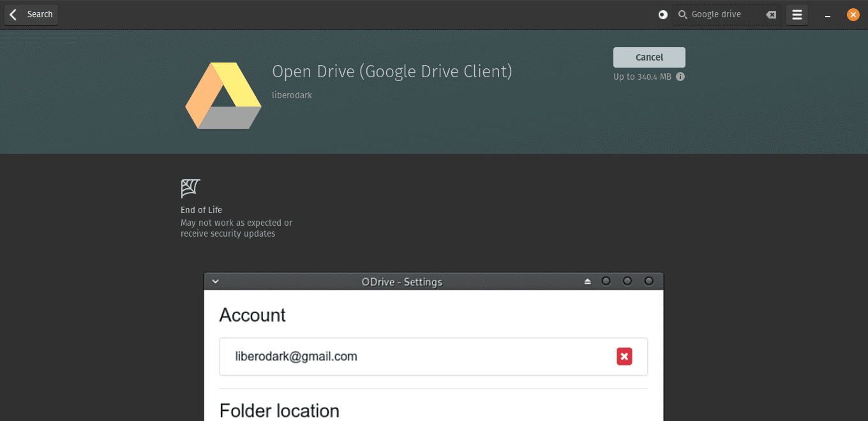Open developer liberodark's page
The height and width of the screenshot is (421, 868).
click(x=292, y=95)
